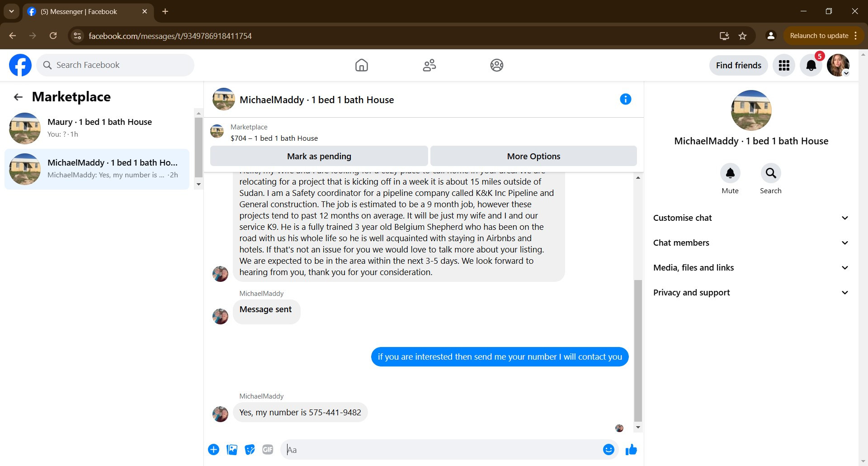Click the long relocation message bubble
The height and width of the screenshot is (466, 868).
pos(399,226)
